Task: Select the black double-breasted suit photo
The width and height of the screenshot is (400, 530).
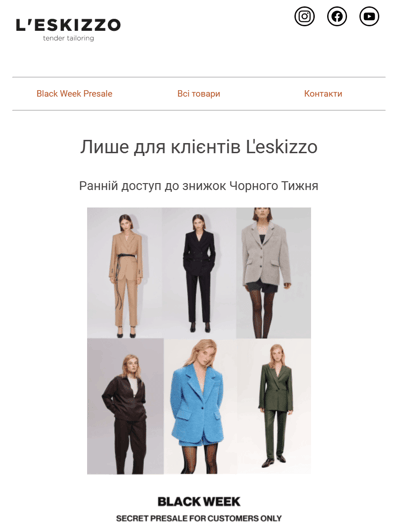Action: pos(199,273)
